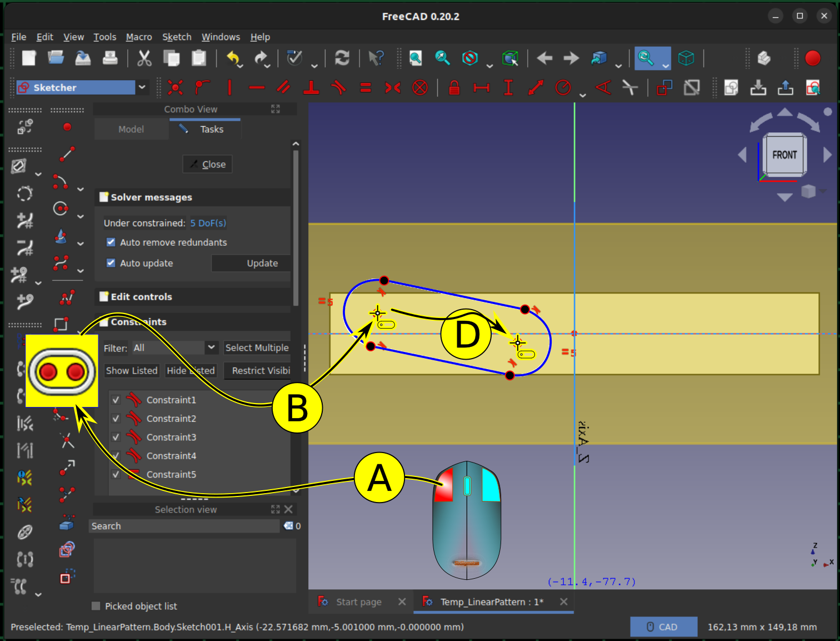
Task: Apply the perpendicular constraint
Action: [311, 87]
